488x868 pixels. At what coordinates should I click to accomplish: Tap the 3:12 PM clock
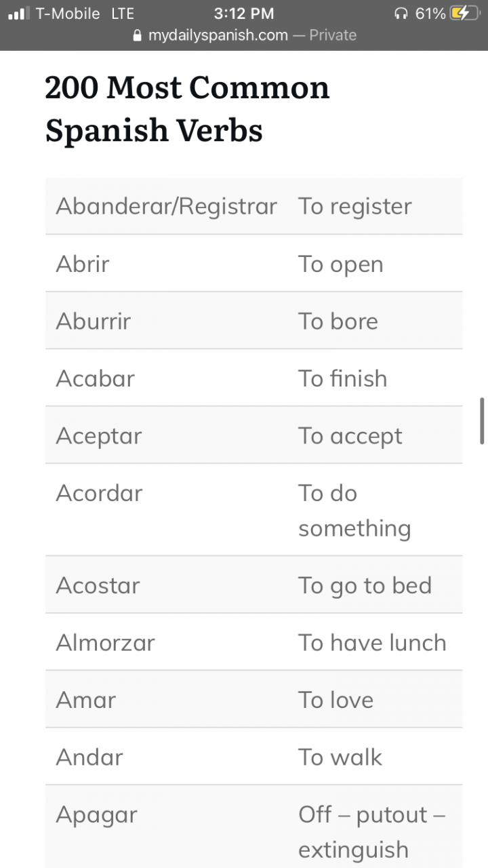(243, 14)
